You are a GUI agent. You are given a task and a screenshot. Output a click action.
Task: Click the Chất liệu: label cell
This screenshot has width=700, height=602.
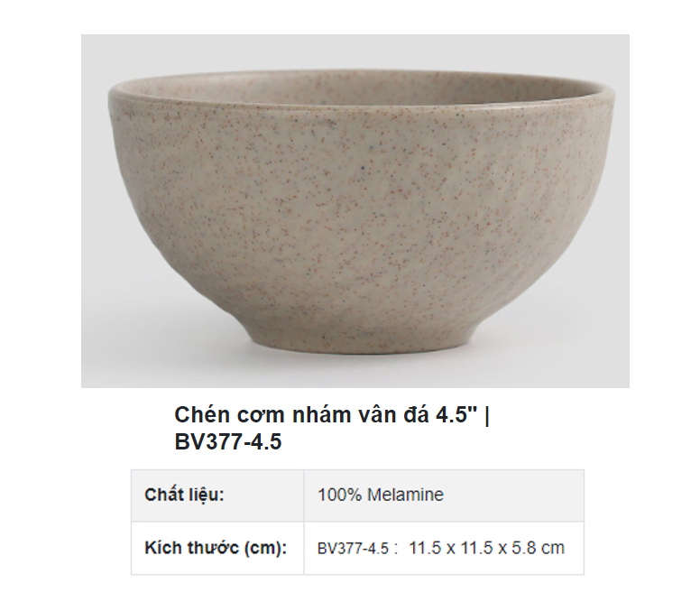(x=217, y=495)
